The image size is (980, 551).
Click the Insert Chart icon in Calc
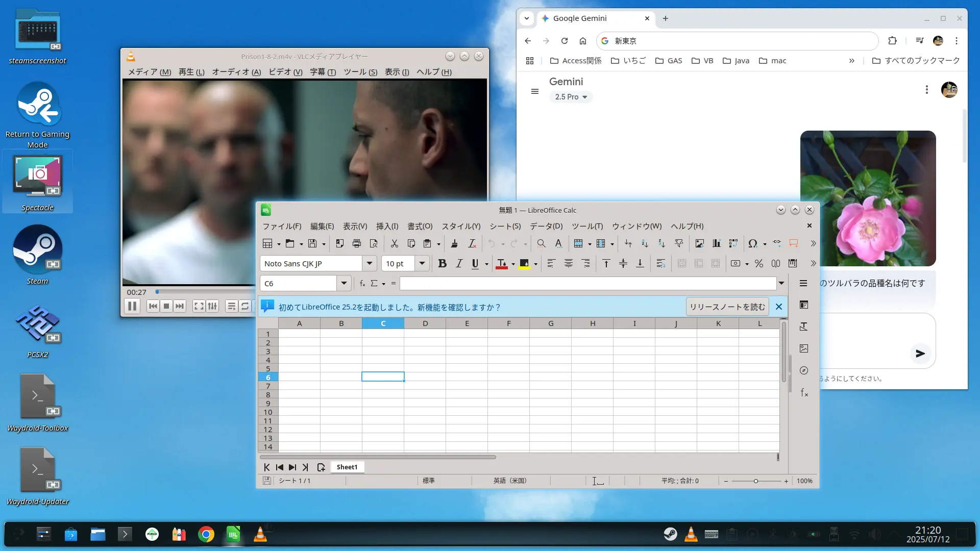716,243
